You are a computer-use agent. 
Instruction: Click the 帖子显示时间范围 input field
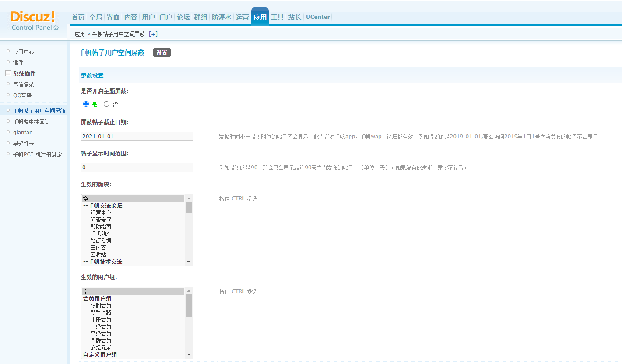[137, 167]
